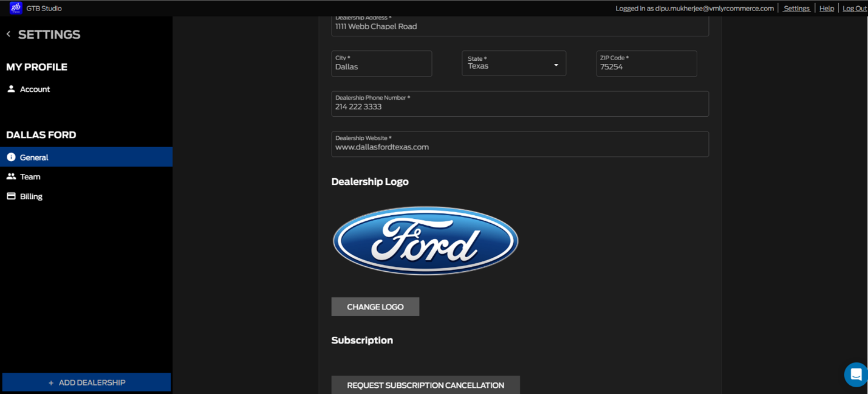Edit the ZIP Code field
Image resolution: width=868 pixels, height=394 pixels.
[x=646, y=64]
